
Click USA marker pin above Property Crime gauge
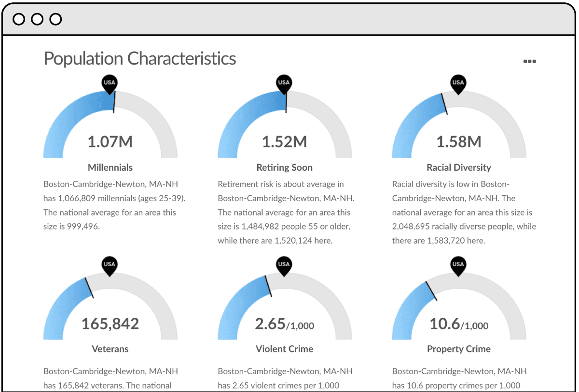click(458, 265)
